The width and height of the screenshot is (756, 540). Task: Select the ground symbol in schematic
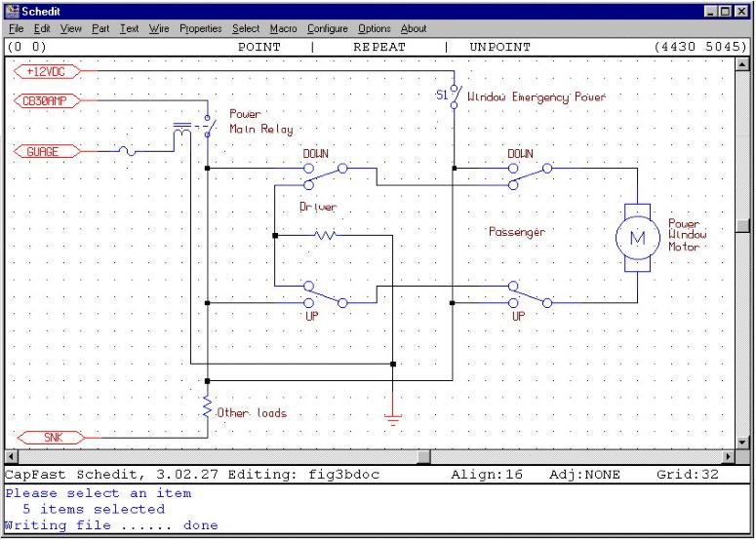click(393, 415)
